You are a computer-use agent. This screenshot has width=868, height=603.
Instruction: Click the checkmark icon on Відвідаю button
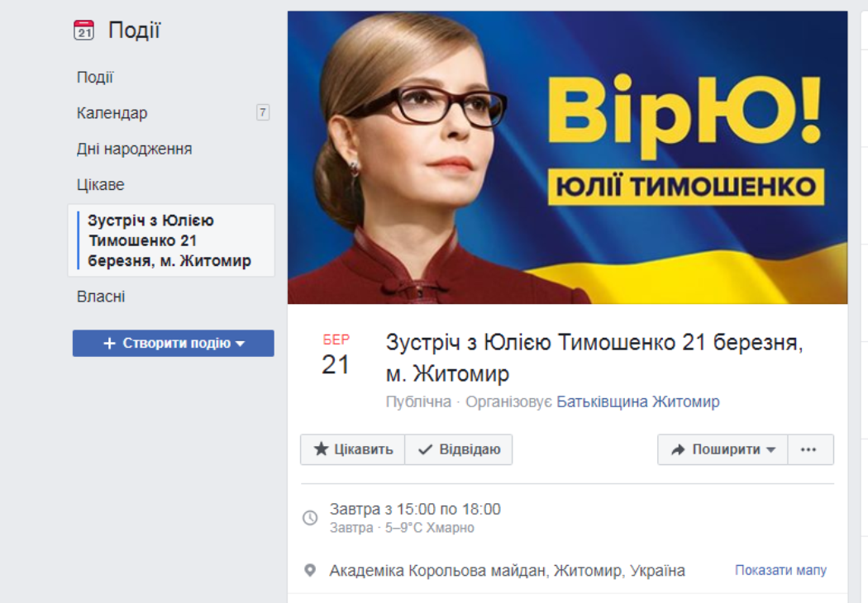point(425,449)
